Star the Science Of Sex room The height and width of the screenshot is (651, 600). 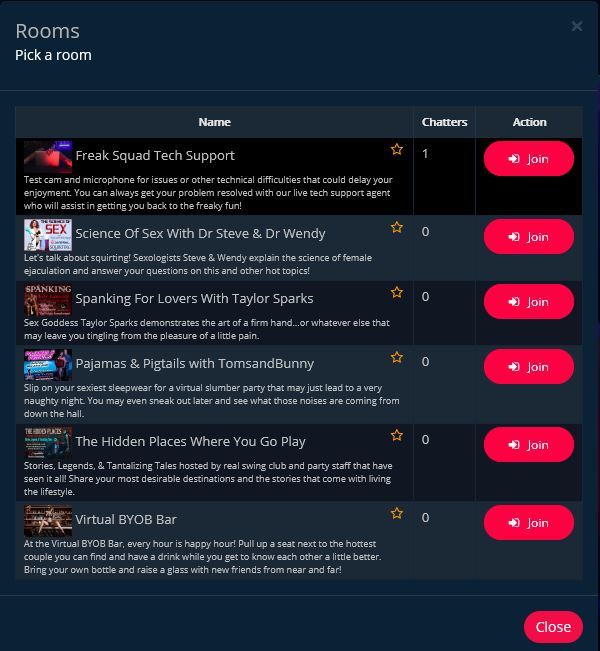[x=397, y=227]
